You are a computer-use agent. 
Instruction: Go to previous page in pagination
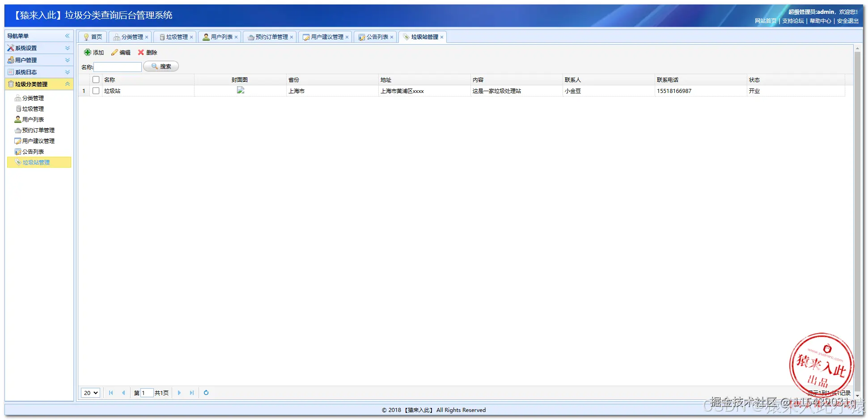point(123,393)
